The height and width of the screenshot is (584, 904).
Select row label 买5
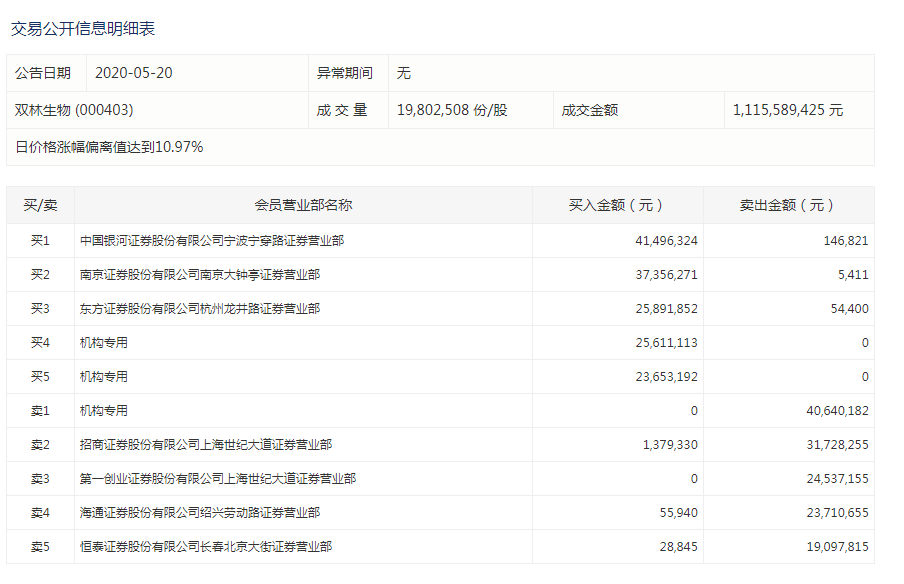[x=40, y=376]
